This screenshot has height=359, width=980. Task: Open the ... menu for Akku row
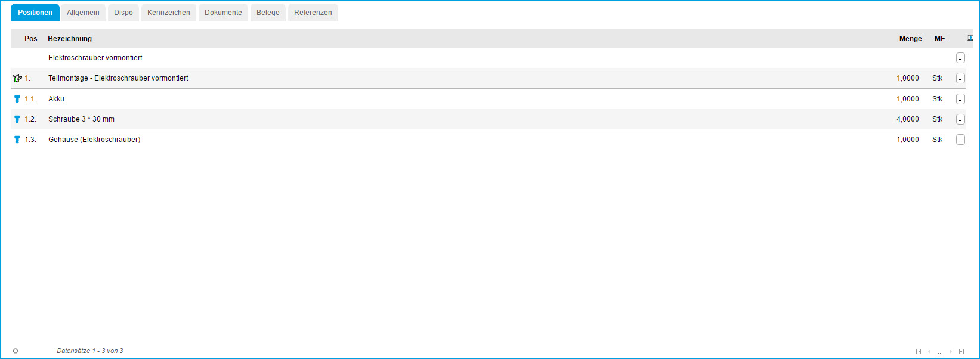pyautogui.click(x=960, y=99)
